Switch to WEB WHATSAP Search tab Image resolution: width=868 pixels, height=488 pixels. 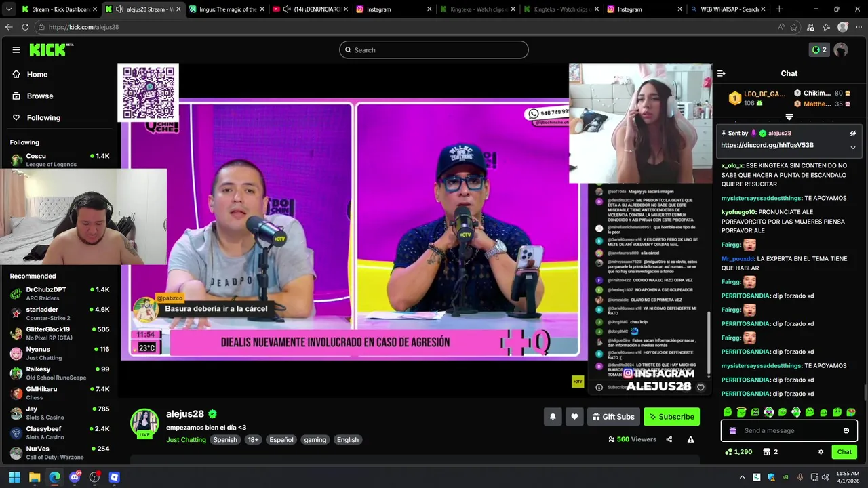(x=728, y=9)
